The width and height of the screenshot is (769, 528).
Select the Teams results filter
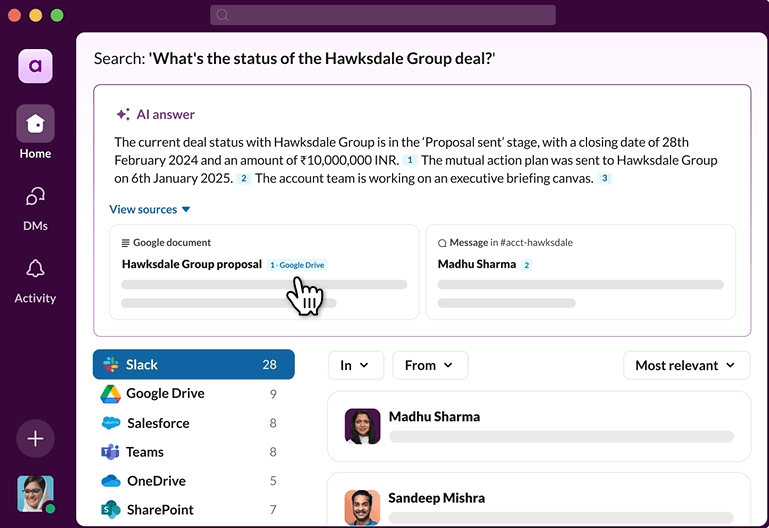[194, 452]
